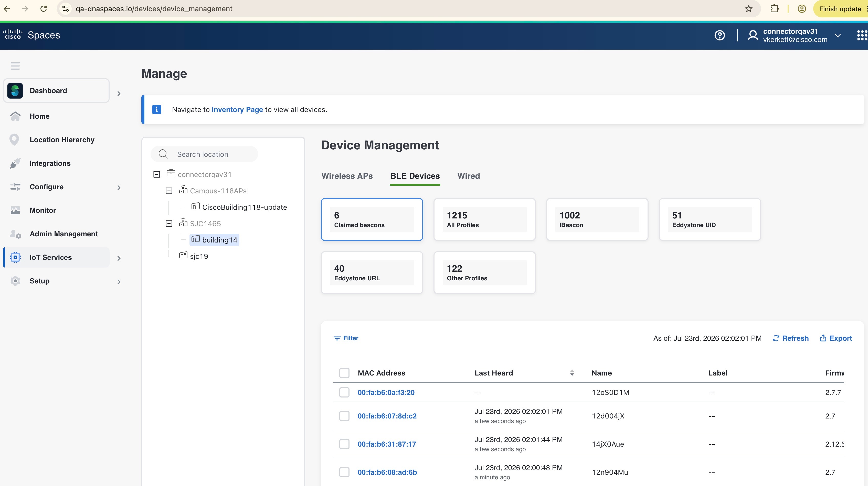Open device 00:fa:b6:0a:f3:20 details
868x486 pixels.
[x=386, y=392]
